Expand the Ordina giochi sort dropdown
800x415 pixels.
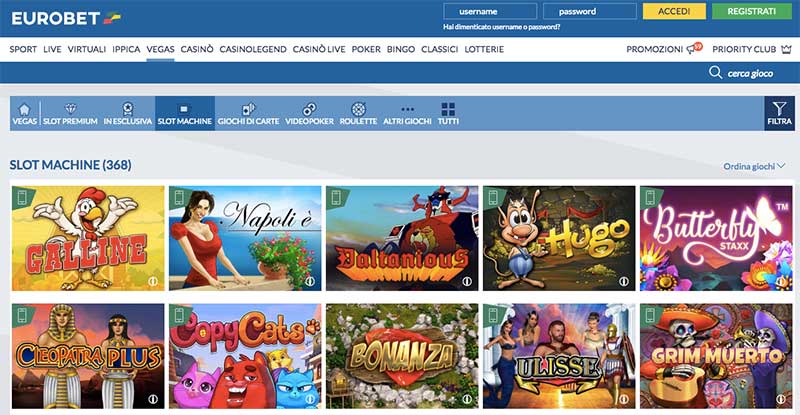click(754, 166)
